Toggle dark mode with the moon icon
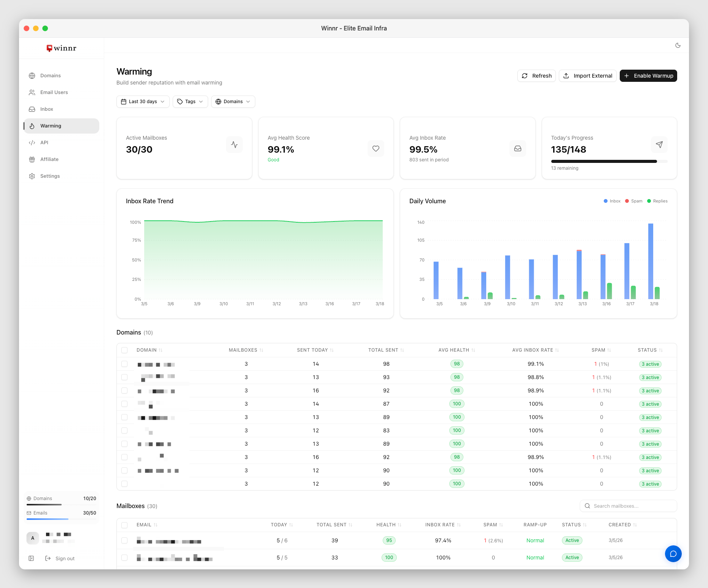This screenshot has width=708, height=588. click(x=678, y=45)
